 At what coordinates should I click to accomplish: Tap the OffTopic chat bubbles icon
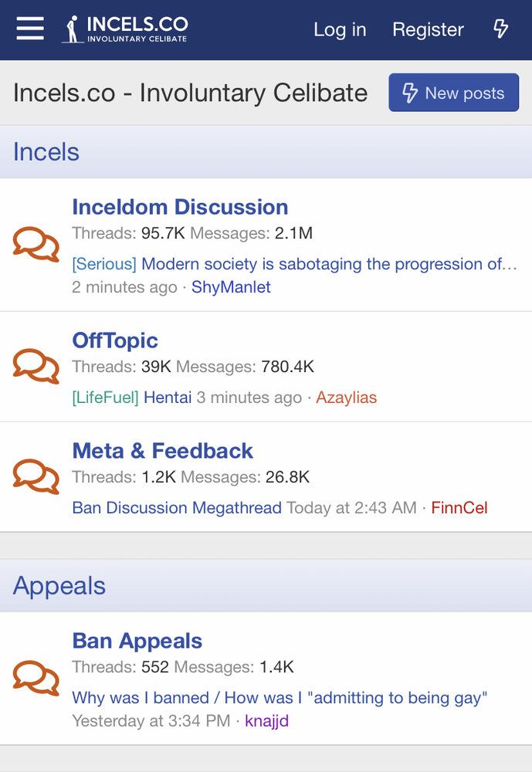click(x=36, y=366)
